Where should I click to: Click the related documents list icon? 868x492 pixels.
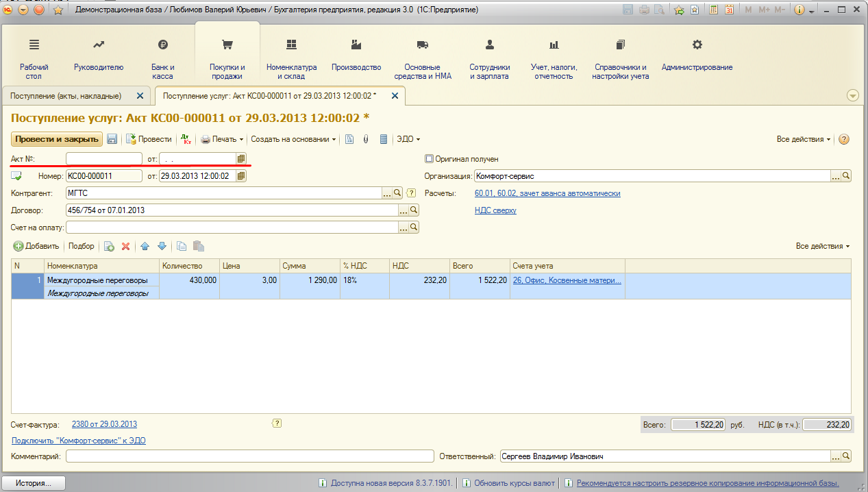(384, 139)
